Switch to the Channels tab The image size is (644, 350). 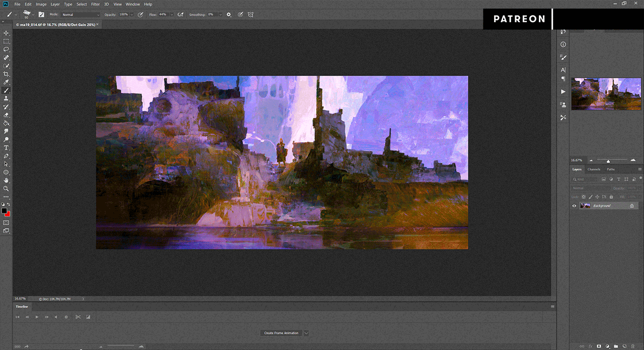pyautogui.click(x=594, y=169)
